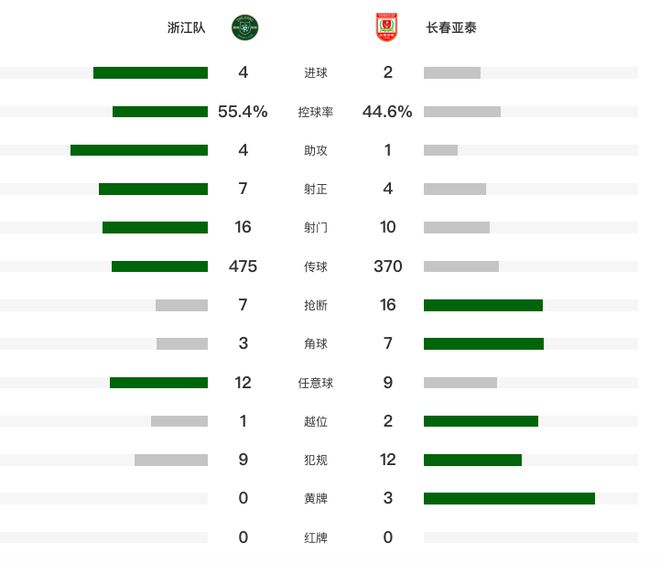Image resolution: width=660 pixels, height=564 pixels.
Task: Click the 44.6% possession value
Action: (x=387, y=112)
